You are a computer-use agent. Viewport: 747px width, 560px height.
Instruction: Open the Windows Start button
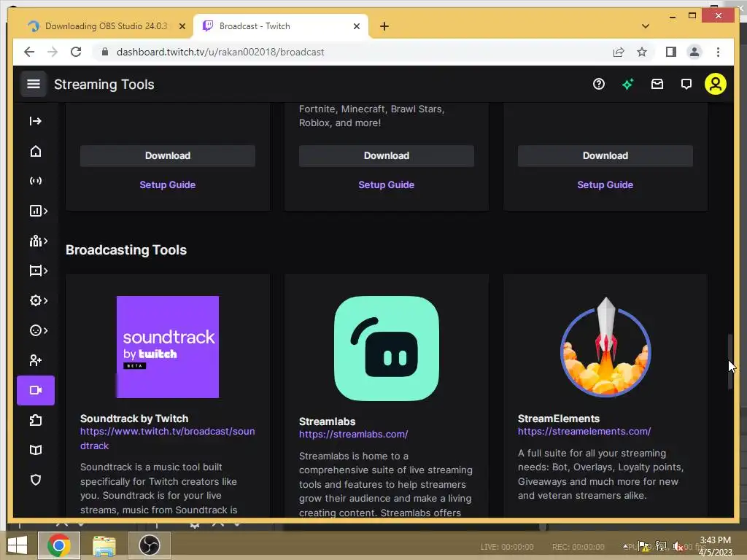(x=18, y=545)
